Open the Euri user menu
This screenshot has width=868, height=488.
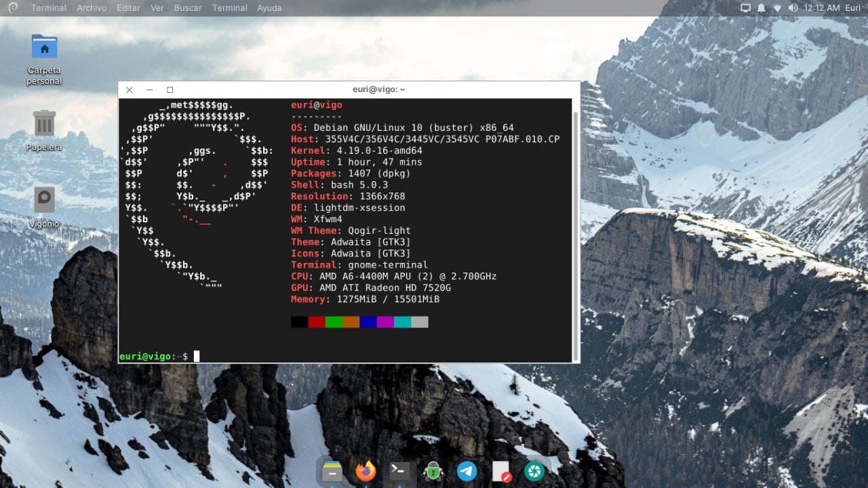tap(852, 8)
